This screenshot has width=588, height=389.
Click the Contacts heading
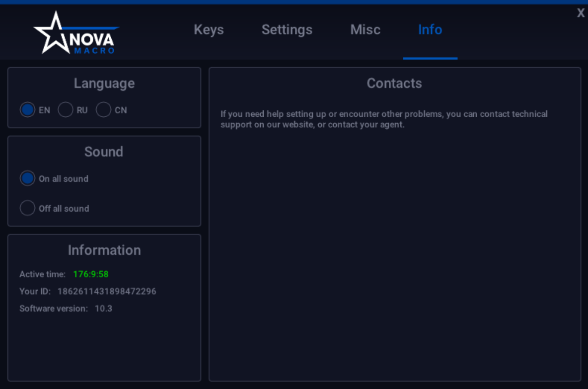(x=394, y=83)
